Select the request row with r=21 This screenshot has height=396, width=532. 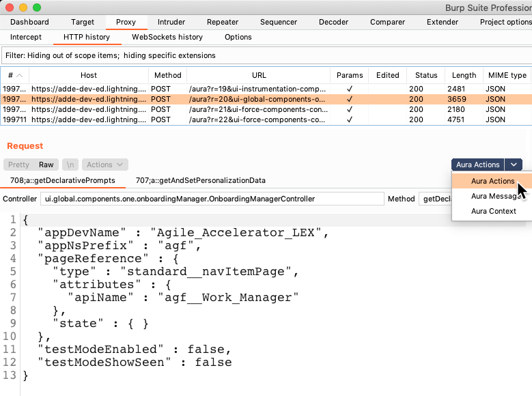pos(266,109)
